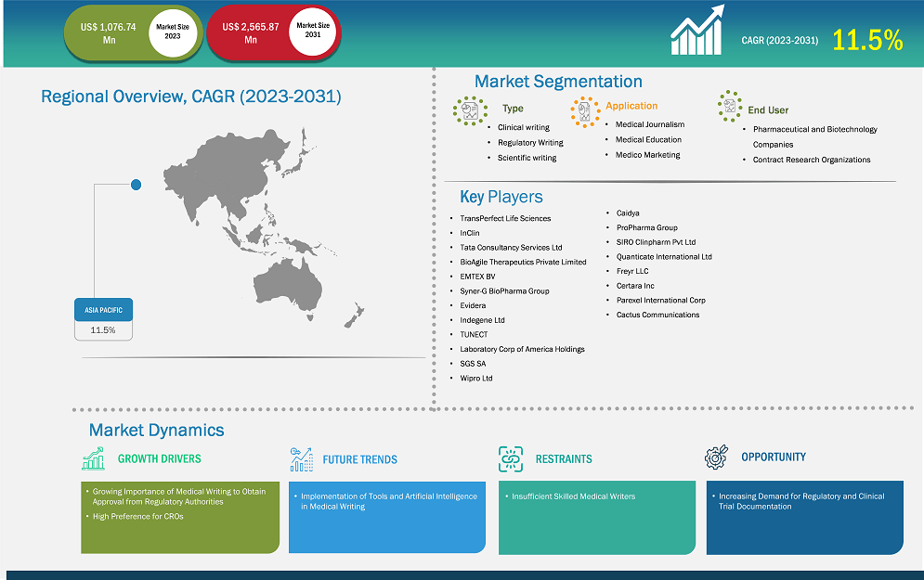Click the End User segmentation icon
The image size is (924, 580).
click(730, 107)
